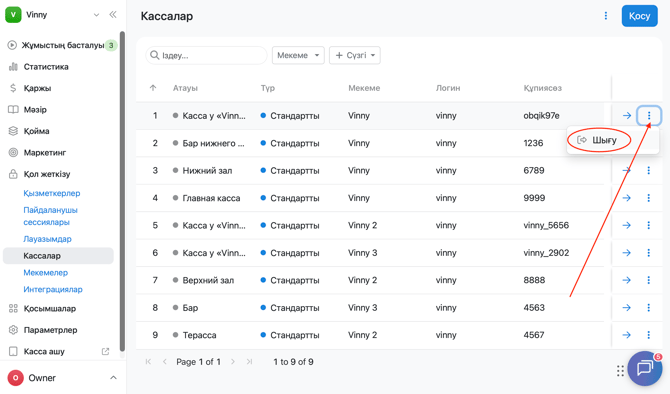Select Кассалар in sidebar
Image resolution: width=670 pixels, height=394 pixels.
[x=58, y=256]
